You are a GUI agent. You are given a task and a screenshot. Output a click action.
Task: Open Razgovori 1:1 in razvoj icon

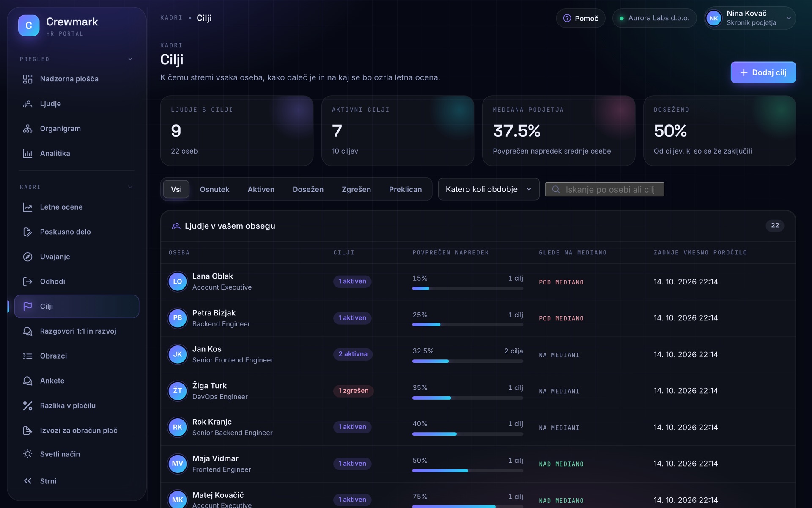[x=27, y=331]
